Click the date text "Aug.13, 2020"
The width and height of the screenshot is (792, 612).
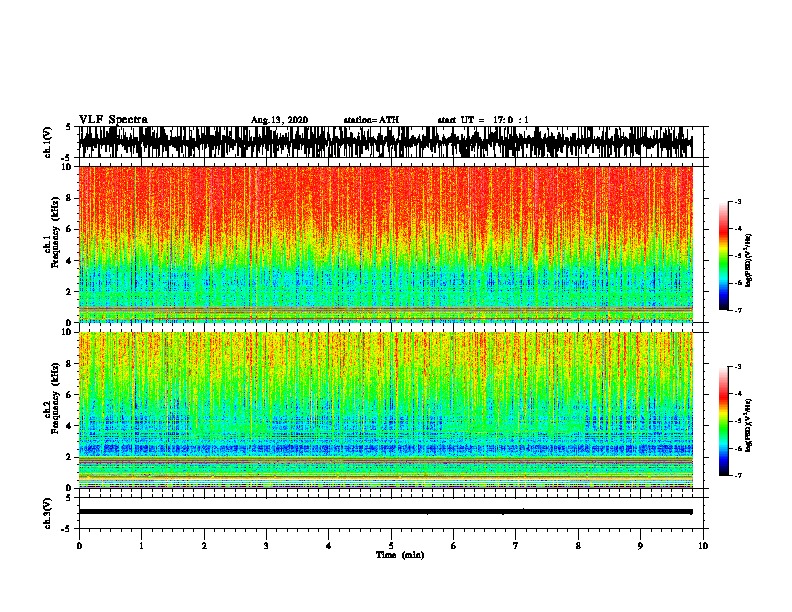(x=279, y=120)
